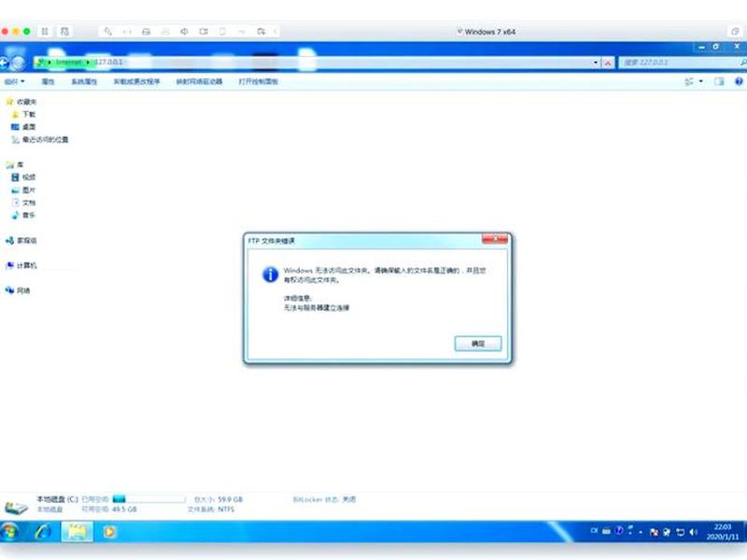
Task: Click the blue help question-mark icon
Action: (739, 81)
